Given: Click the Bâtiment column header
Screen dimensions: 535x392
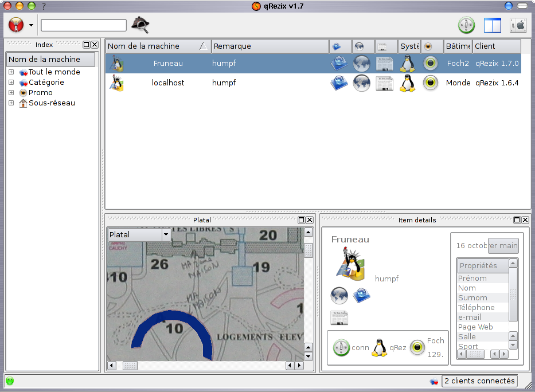Looking at the screenshot, I should coord(458,46).
